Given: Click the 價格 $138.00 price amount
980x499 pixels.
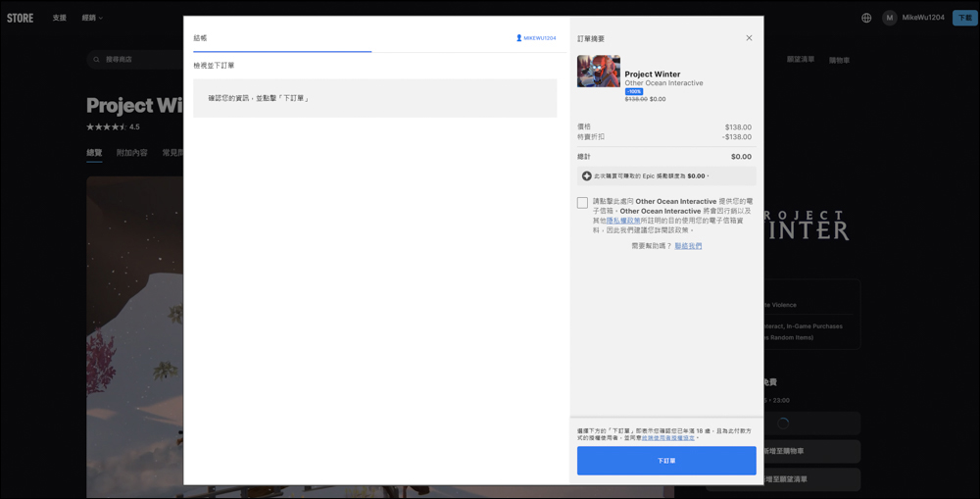Looking at the screenshot, I should 738,126.
